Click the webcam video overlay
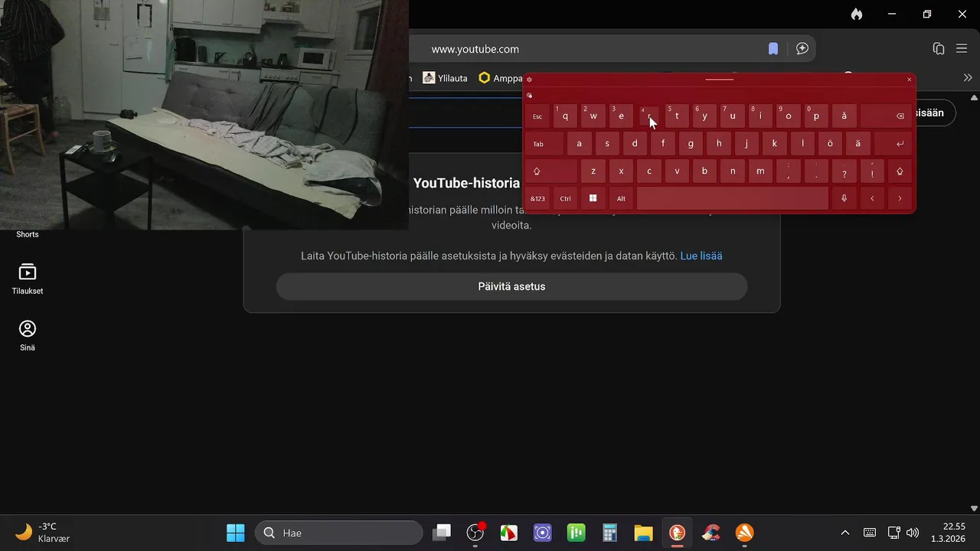Viewport: 980px width, 551px height. (204, 115)
